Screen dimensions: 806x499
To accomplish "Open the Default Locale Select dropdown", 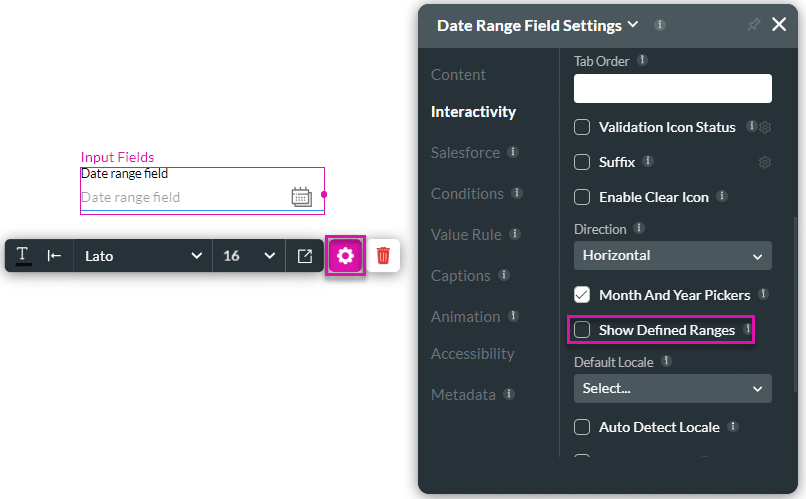I will point(672,388).
